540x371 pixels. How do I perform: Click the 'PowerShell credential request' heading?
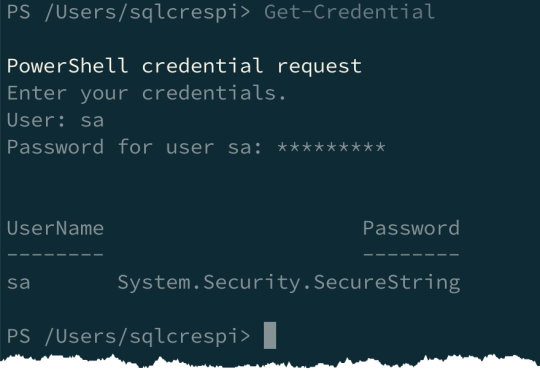(x=184, y=66)
